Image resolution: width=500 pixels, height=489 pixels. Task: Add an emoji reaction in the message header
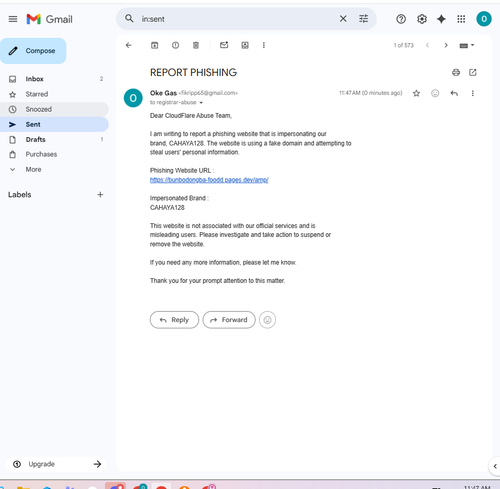coord(435,93)
